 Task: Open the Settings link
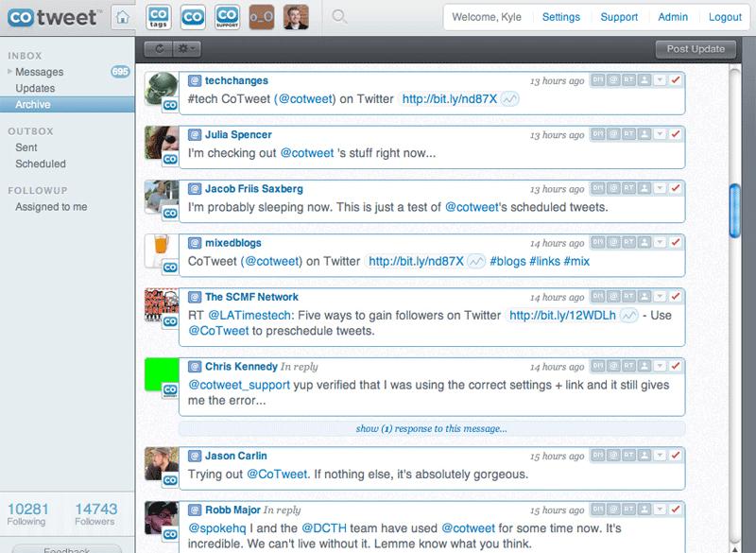(560, 17)
